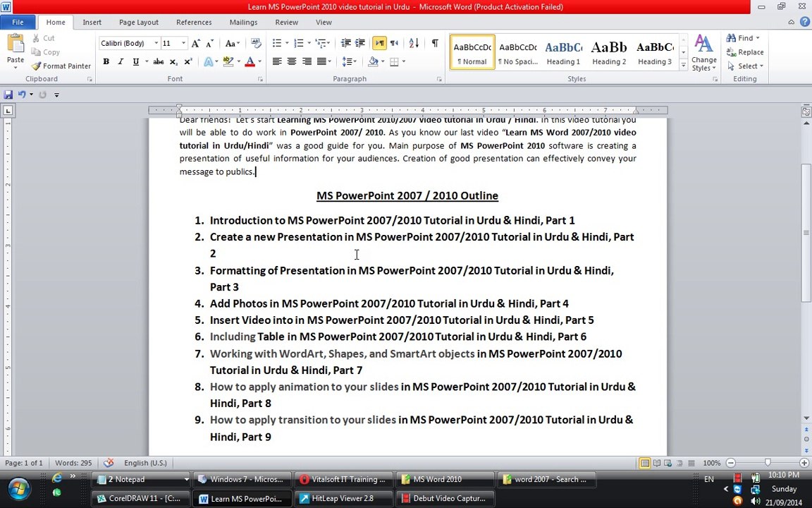Switch to References tab

(x=194, y=23)
